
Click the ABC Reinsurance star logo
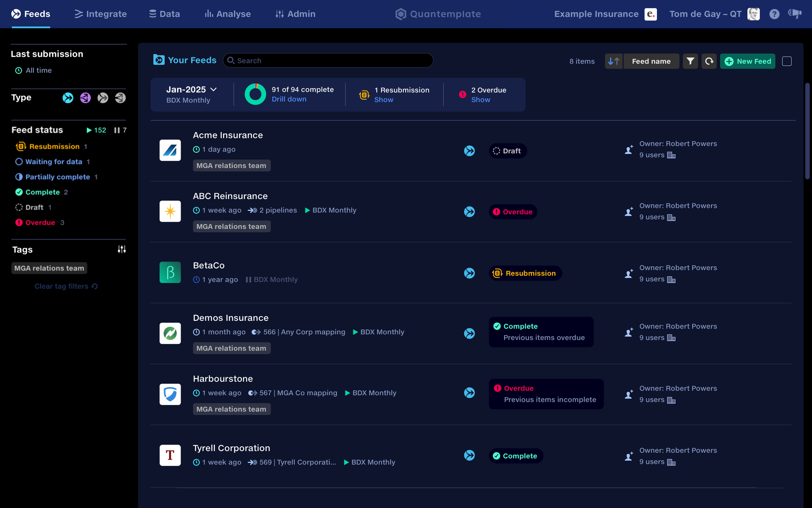(x=170, y=211)
